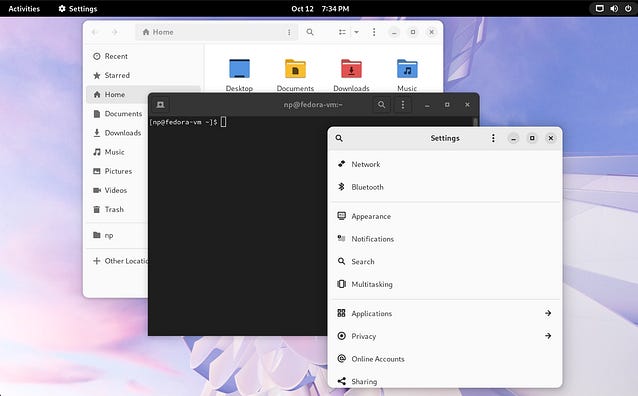Open clock and calendar in top bar
This screenshot has height=396, width=638.
(x=320, y=9)
